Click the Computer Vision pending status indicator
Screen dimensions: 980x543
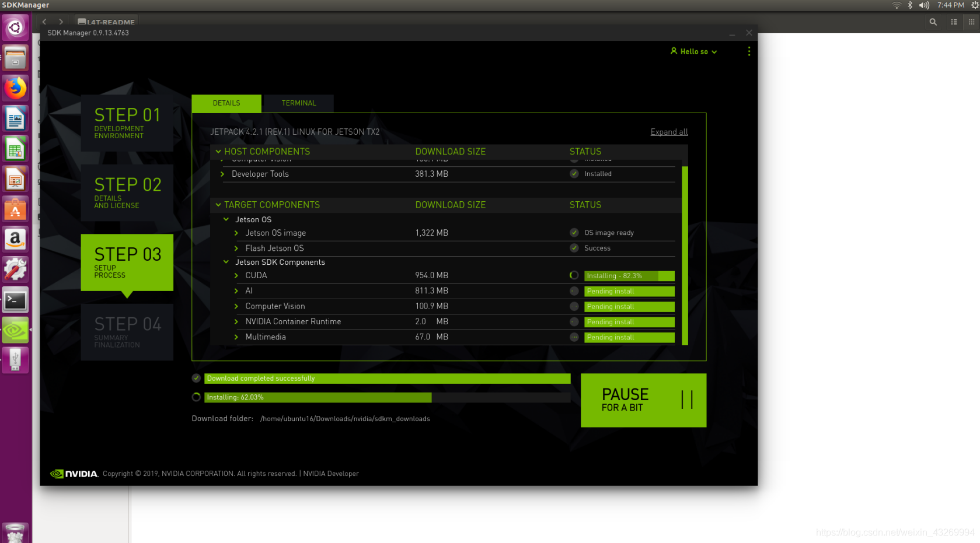tap(574, 306)
